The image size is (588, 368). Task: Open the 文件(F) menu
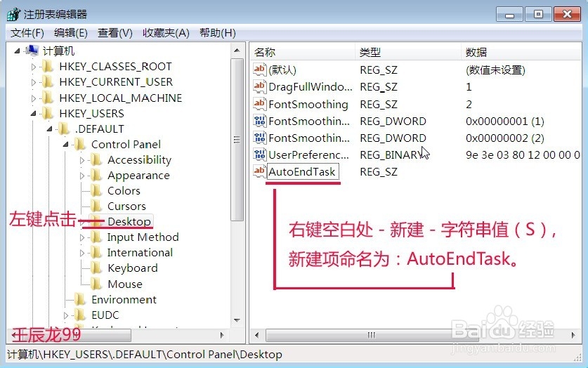click(x=27, y=33)
